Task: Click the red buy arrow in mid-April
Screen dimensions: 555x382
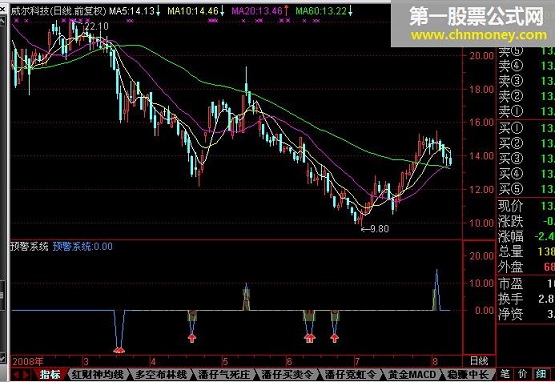Action: (x=192, y=338)
